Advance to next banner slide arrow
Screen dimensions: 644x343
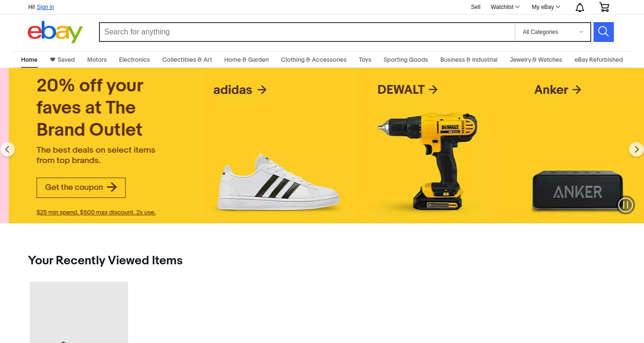636,150
